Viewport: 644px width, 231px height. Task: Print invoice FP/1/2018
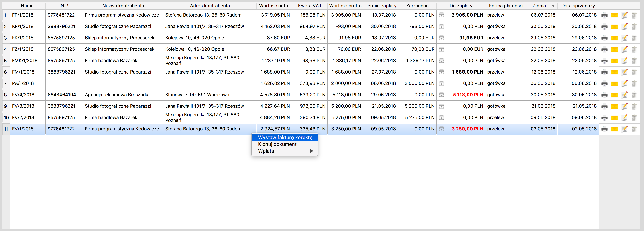[x=604, y=15]
